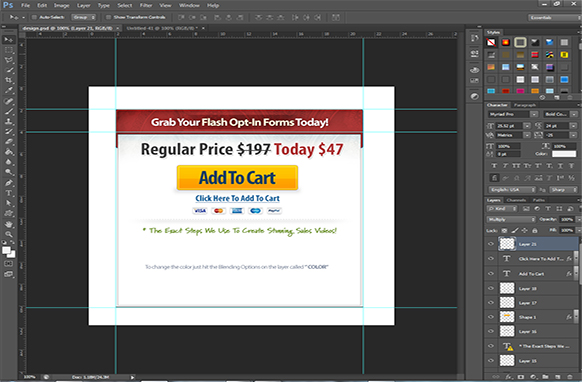
Task: Click the Strikethrough text style button
Action: tap(572, 166)
